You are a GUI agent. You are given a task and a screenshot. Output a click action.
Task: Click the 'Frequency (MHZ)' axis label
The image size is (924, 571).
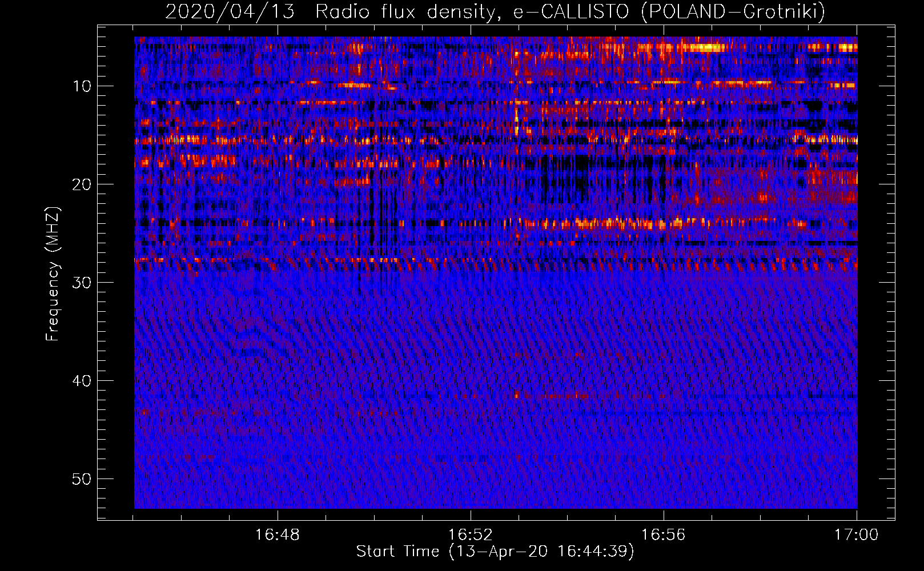click(52, 274)
